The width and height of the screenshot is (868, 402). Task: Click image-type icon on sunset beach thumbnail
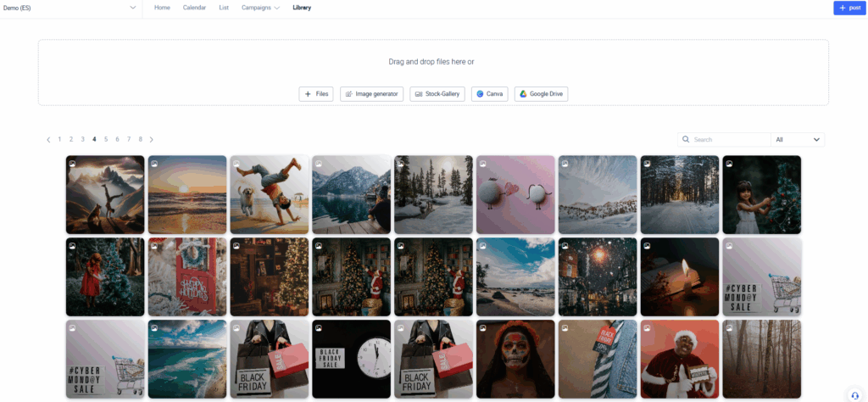(155, 164)
